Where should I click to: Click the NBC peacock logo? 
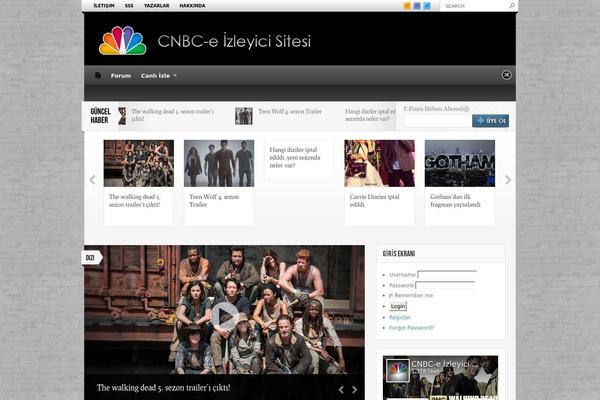[x=122, y=40]
